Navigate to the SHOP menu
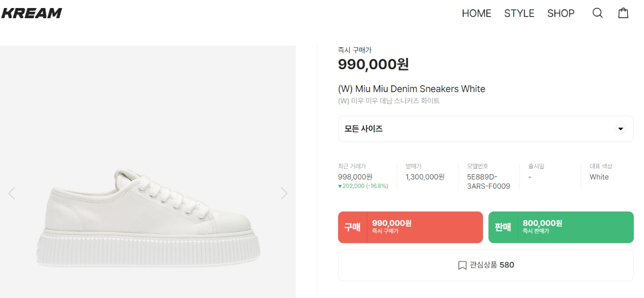The width and height of the screenshot is (644, 298). 561,13
